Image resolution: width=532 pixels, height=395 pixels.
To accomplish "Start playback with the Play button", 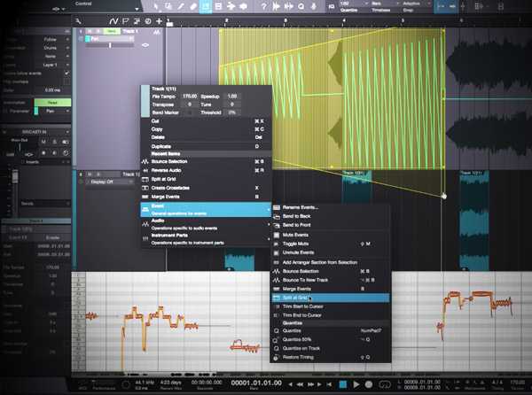I will (356, 384).
